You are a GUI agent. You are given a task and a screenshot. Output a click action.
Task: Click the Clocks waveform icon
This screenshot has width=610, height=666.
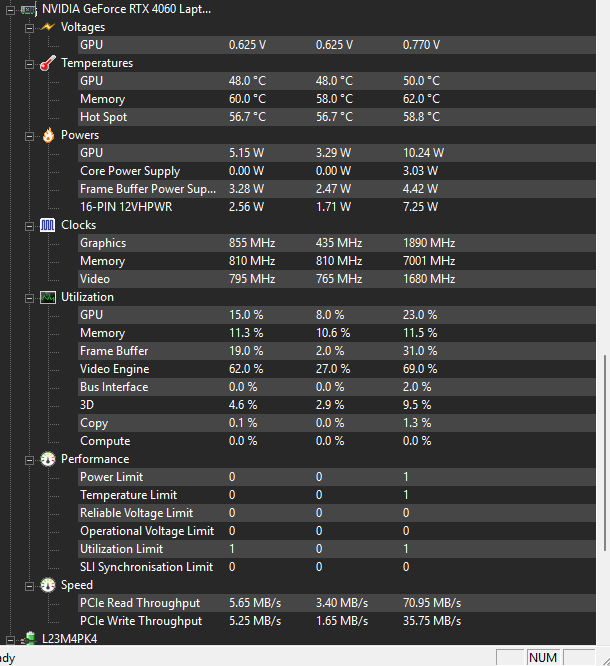(47, 225)
